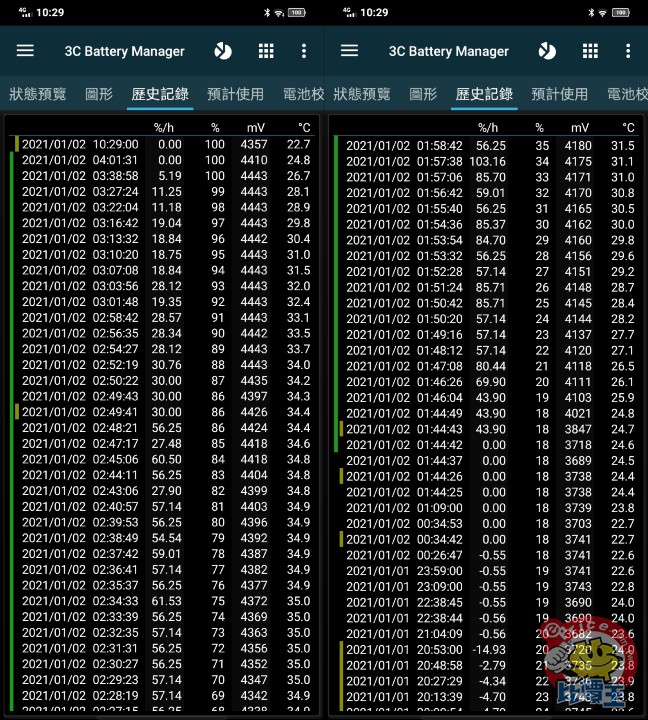Select row 2021/01/01 23:09:00
Viewport: 648px width, 720px height.
pos(487,586)
